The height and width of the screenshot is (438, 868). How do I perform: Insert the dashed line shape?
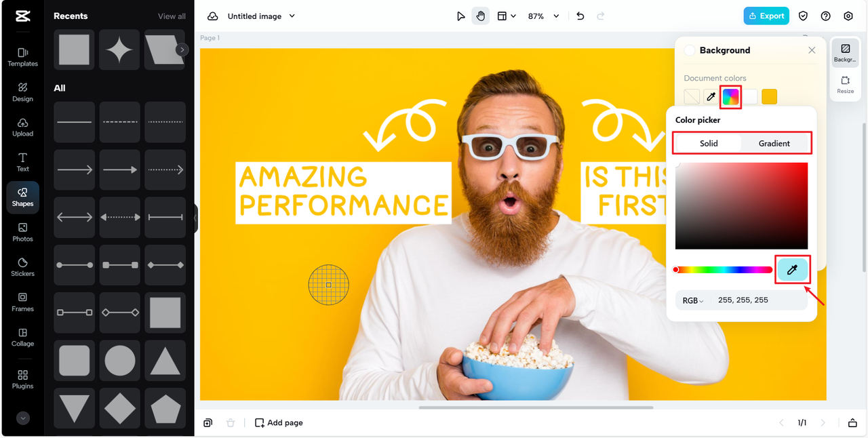[x=119, y=122]
